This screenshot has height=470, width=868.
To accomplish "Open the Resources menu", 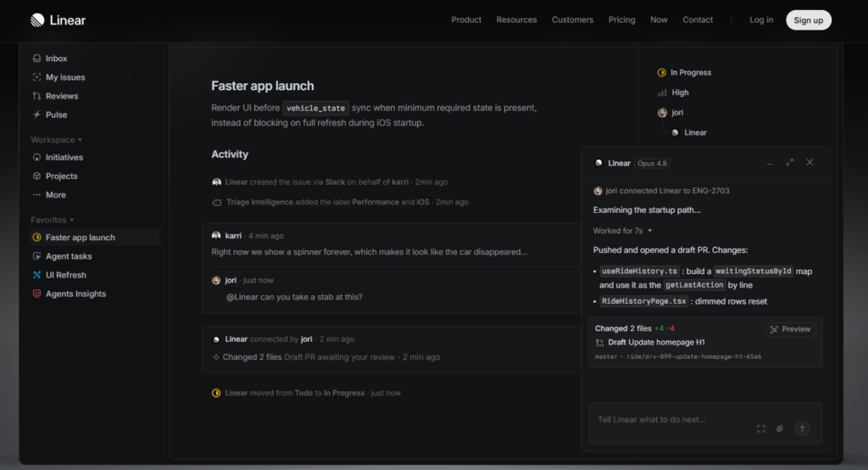I will [x=516, y=20].
